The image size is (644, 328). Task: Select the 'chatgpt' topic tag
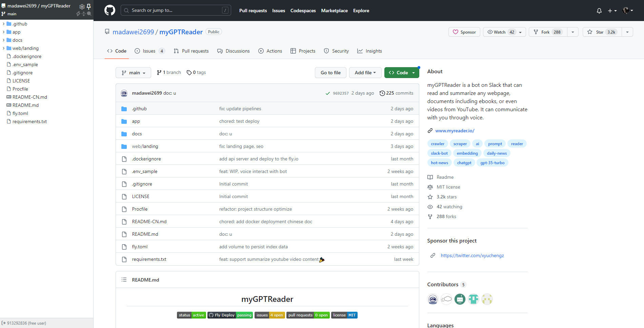point(464,163)
